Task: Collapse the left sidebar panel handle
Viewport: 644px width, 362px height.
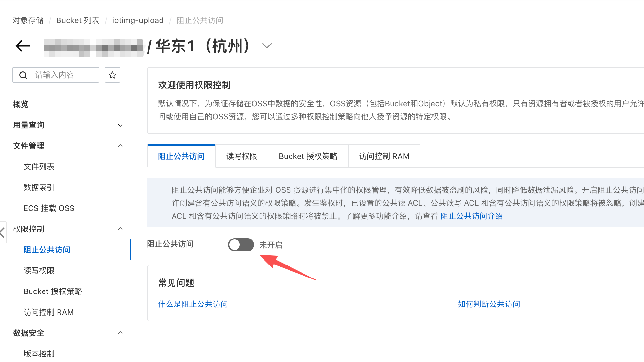Action: click(3, 232)
